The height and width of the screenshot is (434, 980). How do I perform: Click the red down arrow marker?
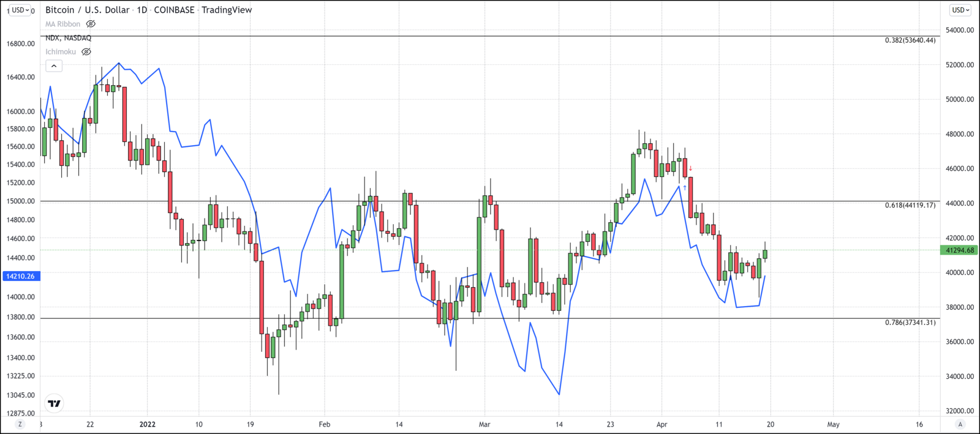(691, 168)
